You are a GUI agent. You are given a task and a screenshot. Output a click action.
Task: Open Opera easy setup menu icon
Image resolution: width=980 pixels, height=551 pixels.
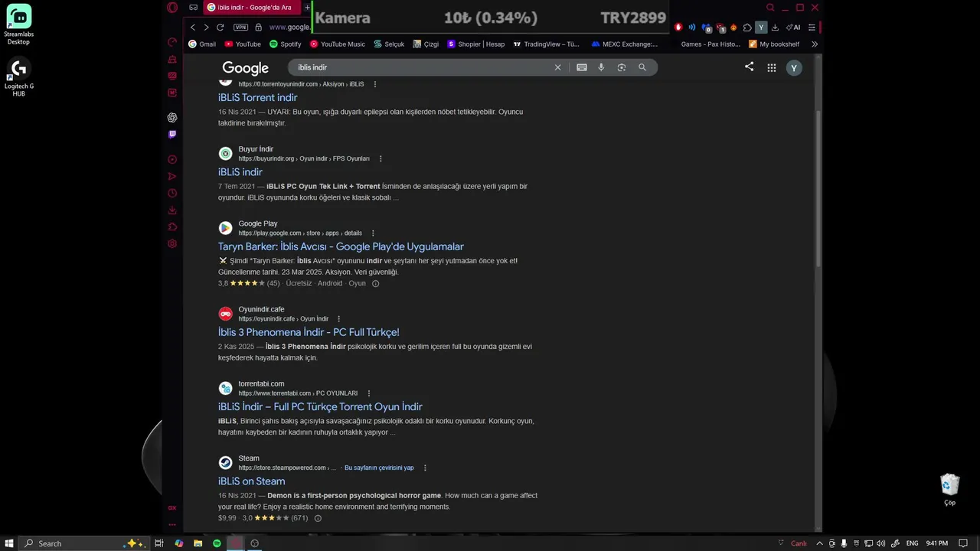pos(812,28)
